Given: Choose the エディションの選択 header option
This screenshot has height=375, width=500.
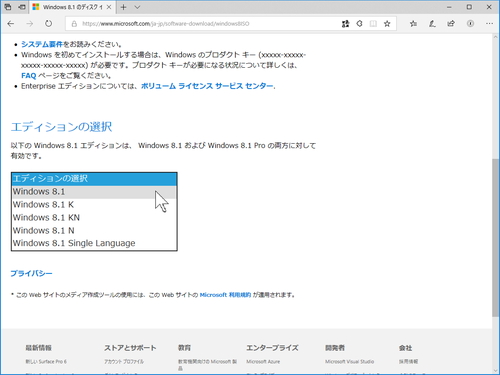Looking at the screenshot, I should pos(94,179).
